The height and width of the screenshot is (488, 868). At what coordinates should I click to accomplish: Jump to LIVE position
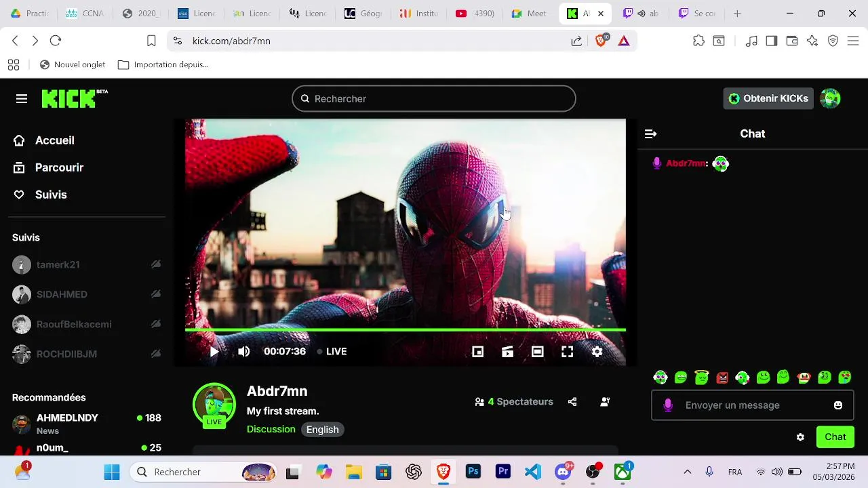pos(332,351)
